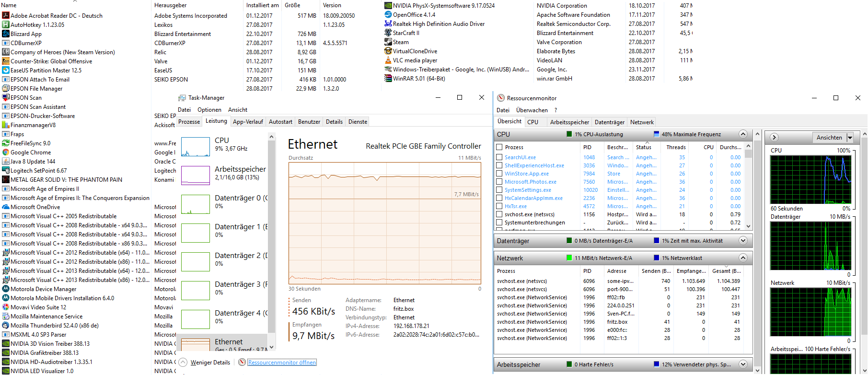Click the NVIDIA 3D Vision Treiber icon

coord(6,344)
